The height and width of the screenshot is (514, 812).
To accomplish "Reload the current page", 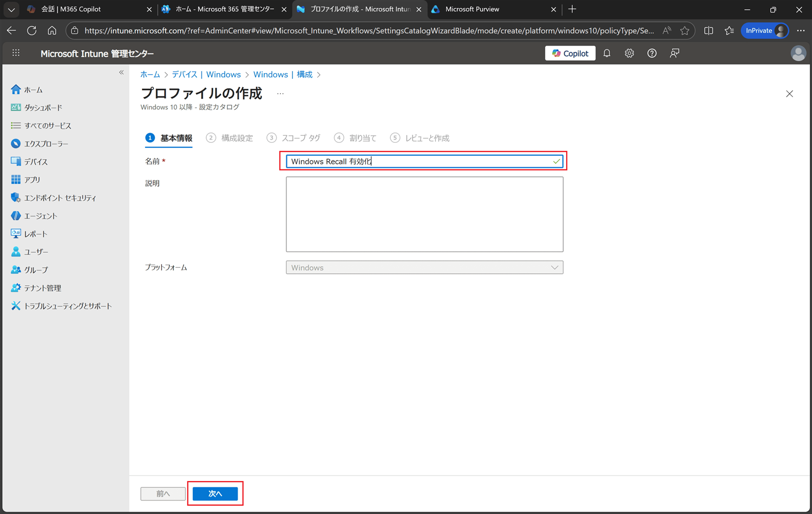I will point(32,31).
